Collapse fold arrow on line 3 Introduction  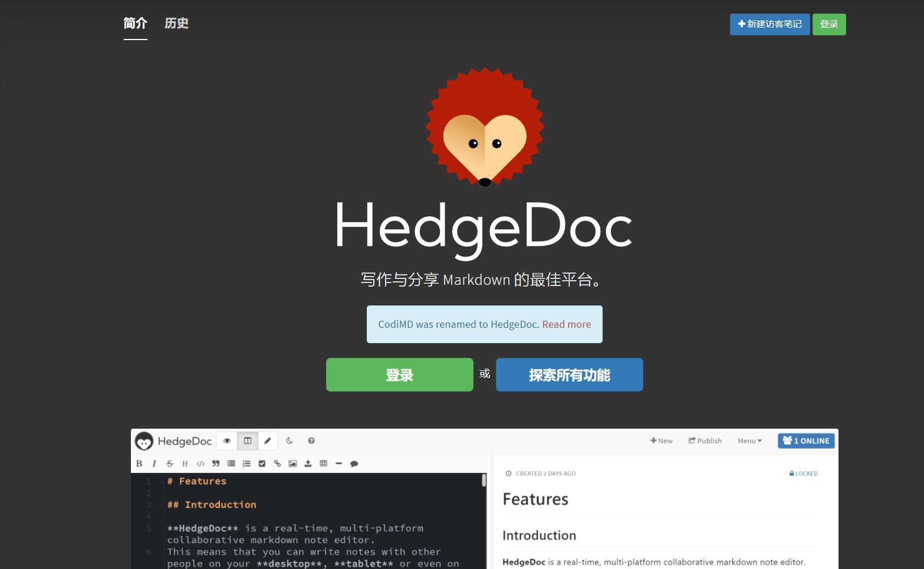160,505
